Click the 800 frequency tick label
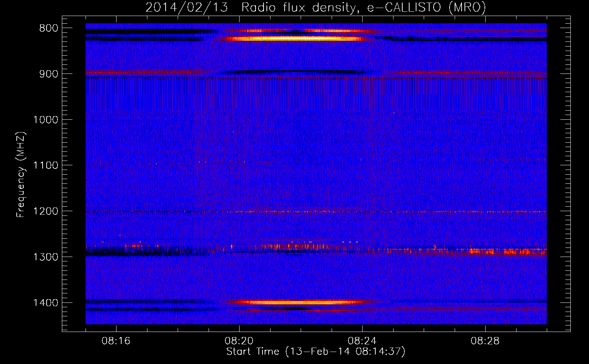Viewport: 589px width, 364px height. pos(49,28)
